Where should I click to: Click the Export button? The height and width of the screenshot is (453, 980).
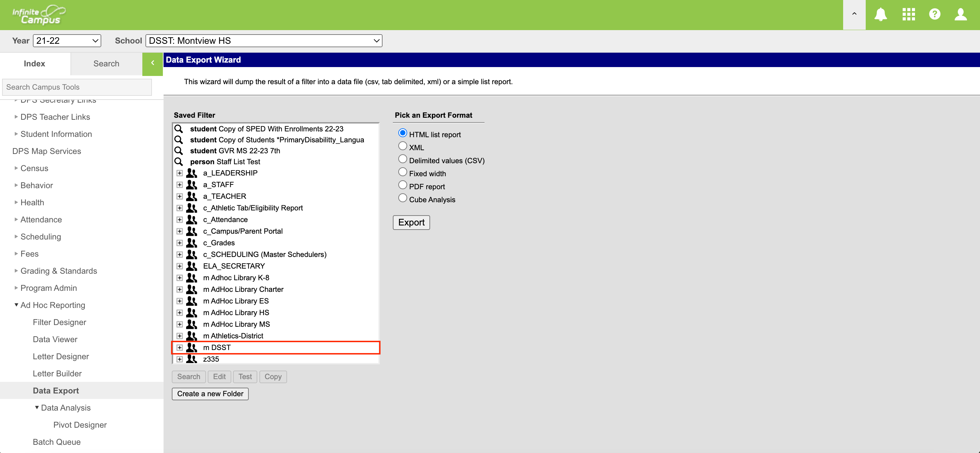pyautogui.click(x=411, y=222)
